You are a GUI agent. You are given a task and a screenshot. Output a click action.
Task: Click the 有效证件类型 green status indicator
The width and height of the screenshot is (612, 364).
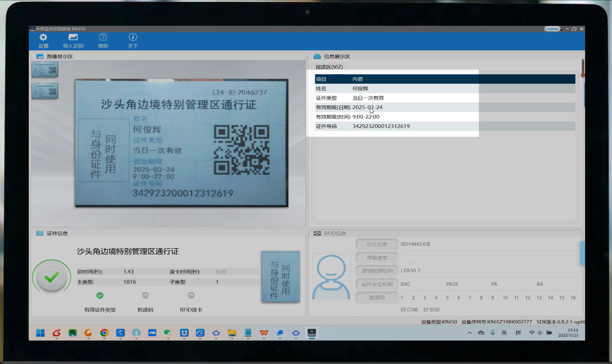[x=100, y=295]
